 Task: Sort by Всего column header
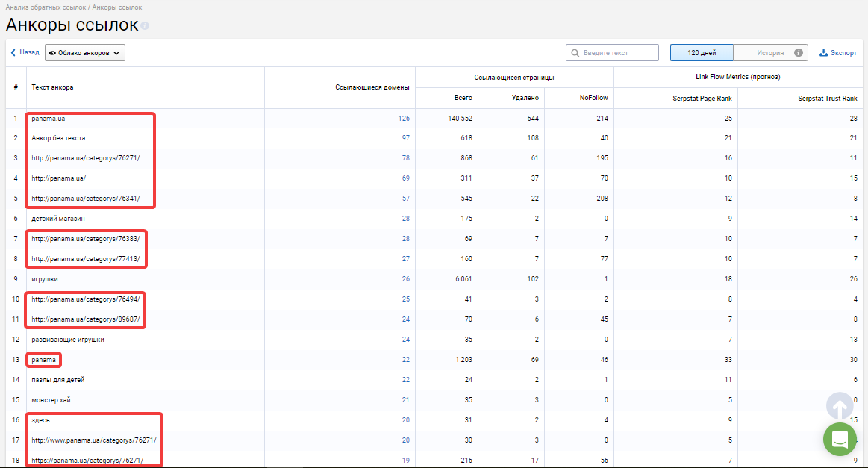(x=463, y=98)
